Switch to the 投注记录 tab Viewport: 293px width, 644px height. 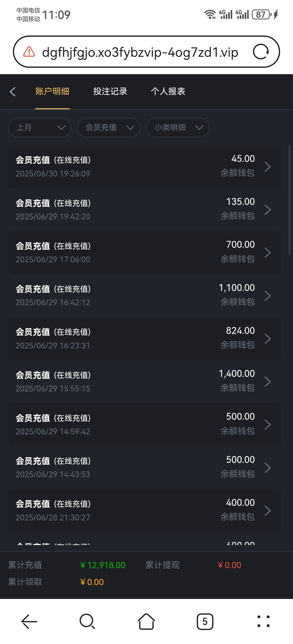coord(110,92)
